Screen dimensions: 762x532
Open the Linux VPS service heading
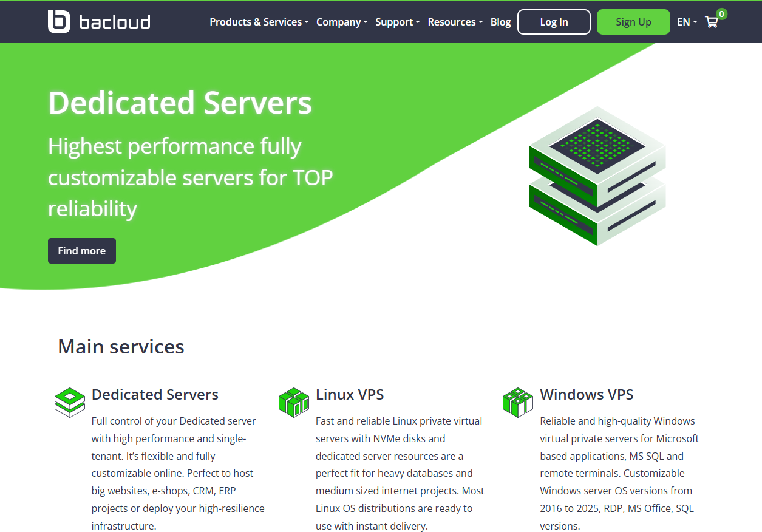click(x=350, y=394)
